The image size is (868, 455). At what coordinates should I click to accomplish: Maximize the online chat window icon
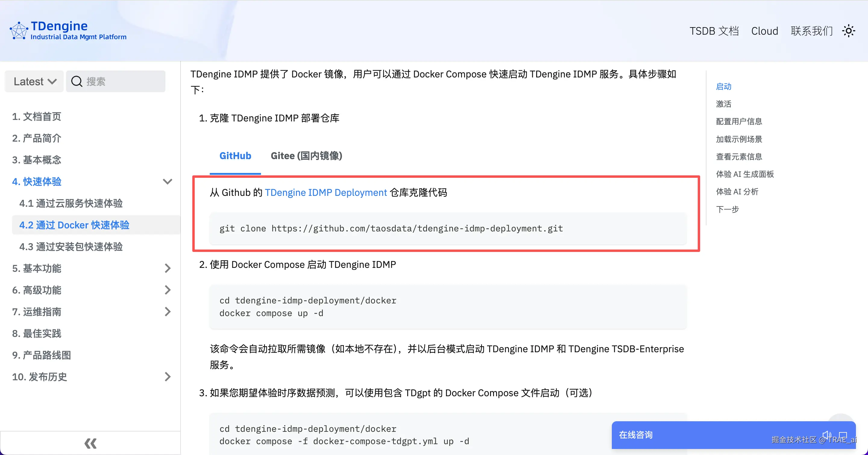tap(843, 435)
